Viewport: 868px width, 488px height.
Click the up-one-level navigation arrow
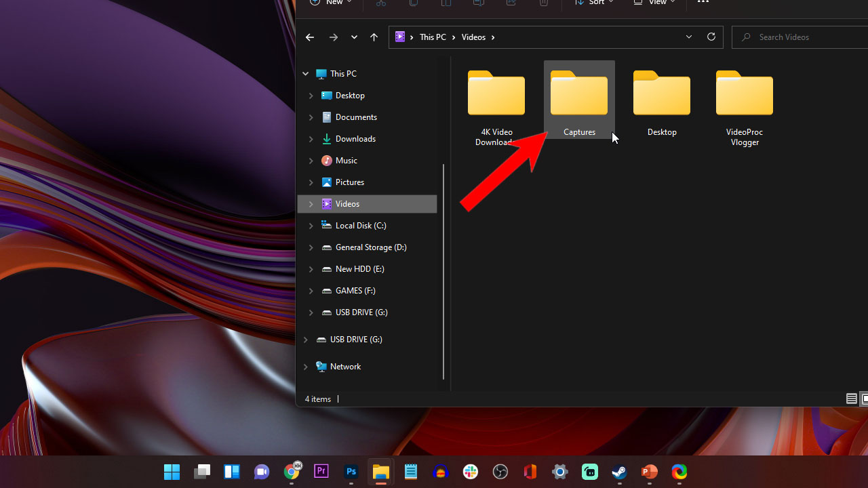pyautogui.click(x=374, y=37)
